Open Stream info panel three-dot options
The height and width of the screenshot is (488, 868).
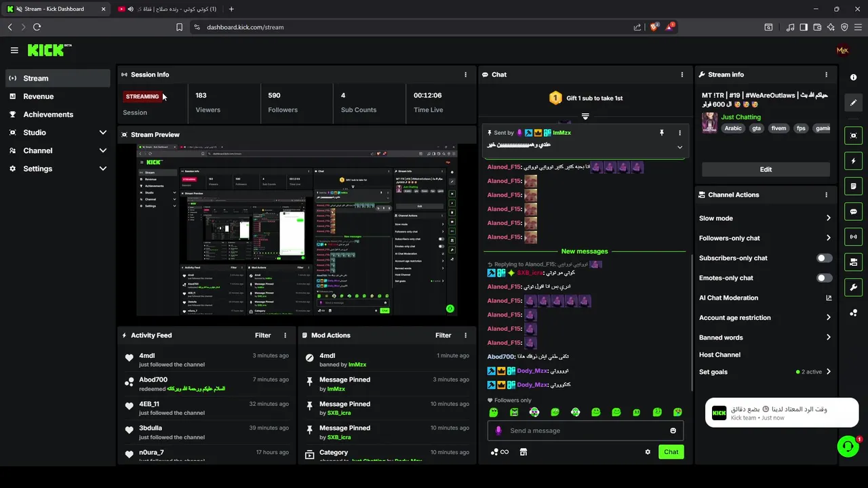(x=826, y=75)
